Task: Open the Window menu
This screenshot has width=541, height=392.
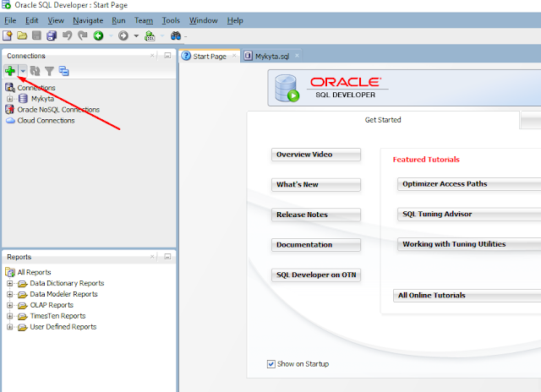Action: point(203,20)
